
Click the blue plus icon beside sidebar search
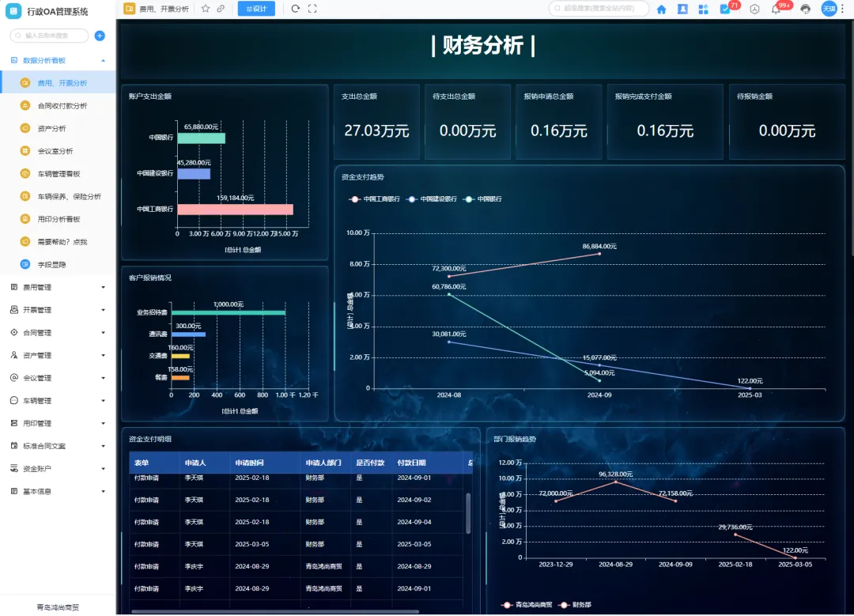[x=100, y=36]
